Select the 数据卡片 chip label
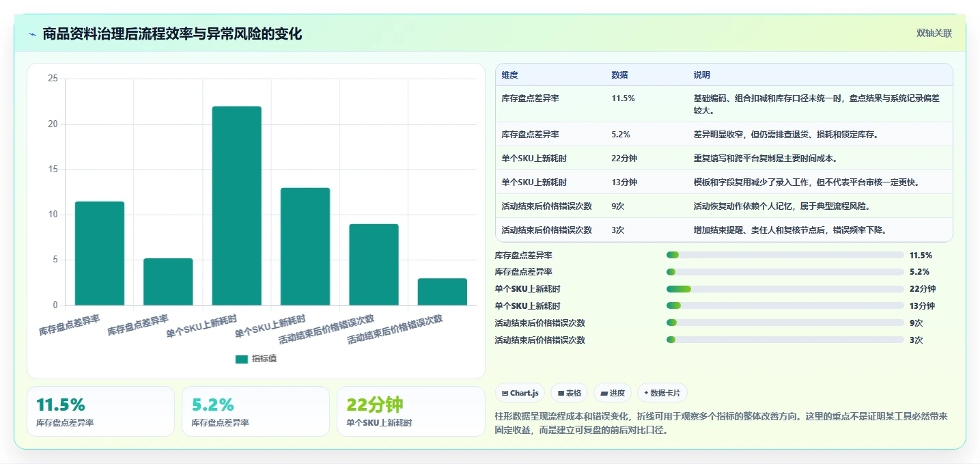Screen dimensions: 980x464 pos(666,393)
